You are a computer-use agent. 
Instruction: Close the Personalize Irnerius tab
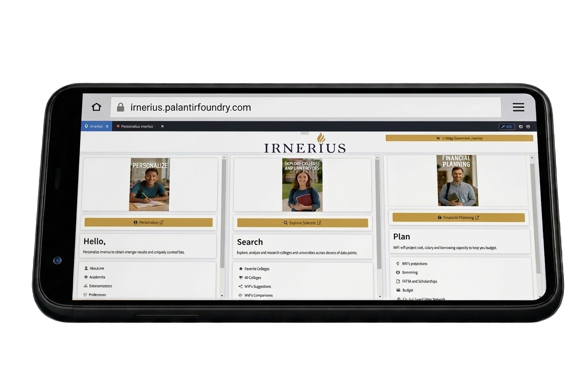(162, 126)
